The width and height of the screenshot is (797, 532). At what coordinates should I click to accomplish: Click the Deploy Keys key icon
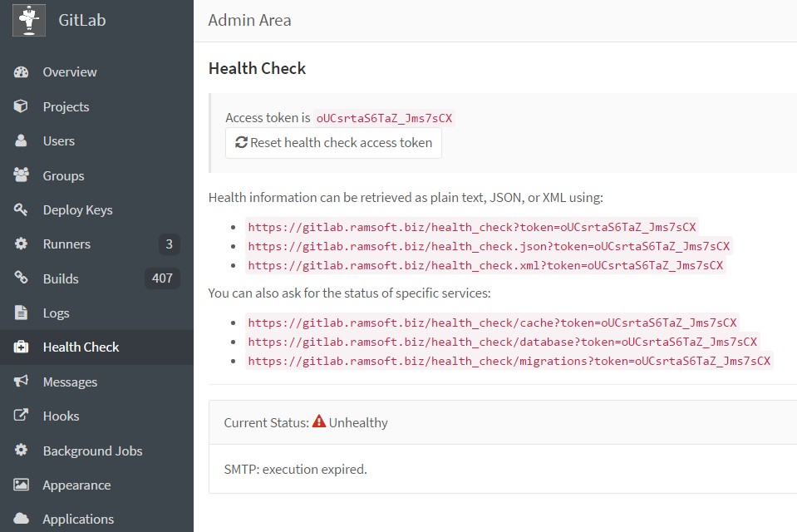tap(22, 210)
